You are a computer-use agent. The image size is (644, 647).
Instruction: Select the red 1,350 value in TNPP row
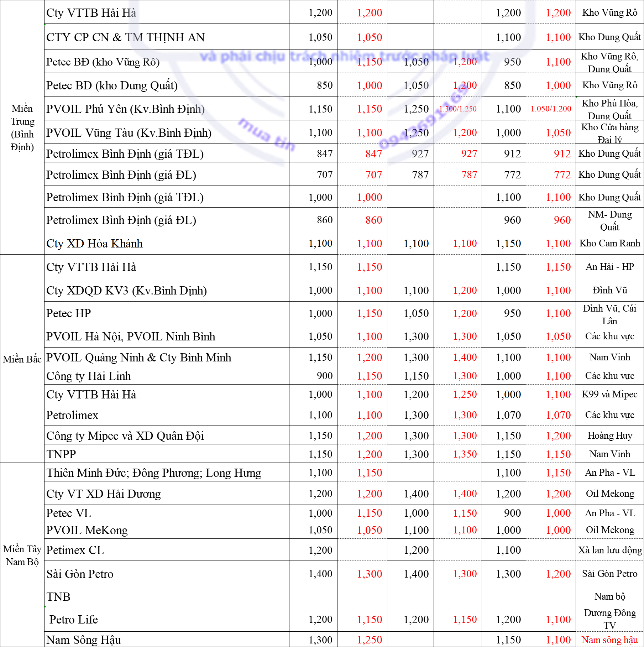[x=465, y=454]
